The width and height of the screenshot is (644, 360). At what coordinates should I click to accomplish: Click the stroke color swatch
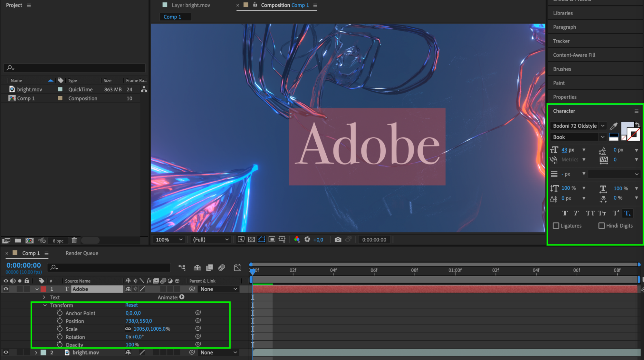[x=634, y=134]
